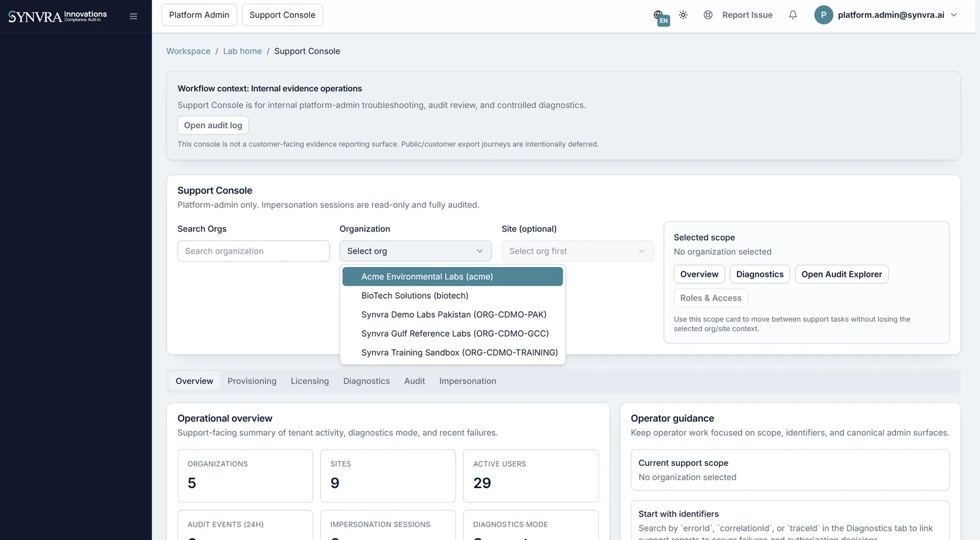Open the Platform Admin button
Screen dimensions: 980x540
tap(199, 15)
